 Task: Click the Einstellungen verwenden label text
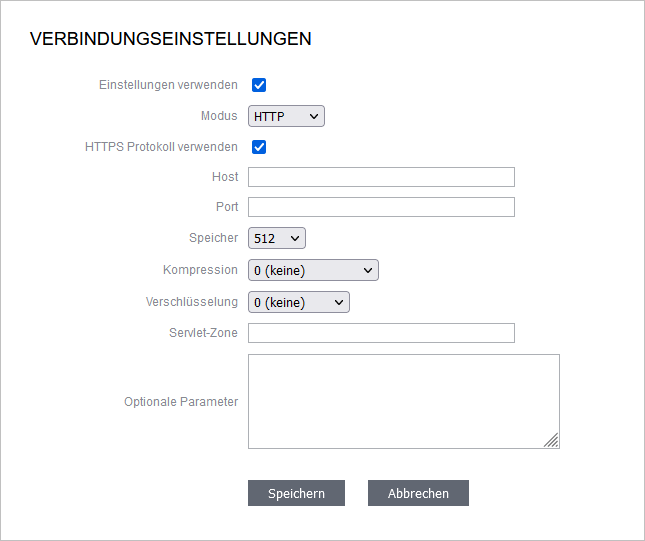click(x=168, y=85)
